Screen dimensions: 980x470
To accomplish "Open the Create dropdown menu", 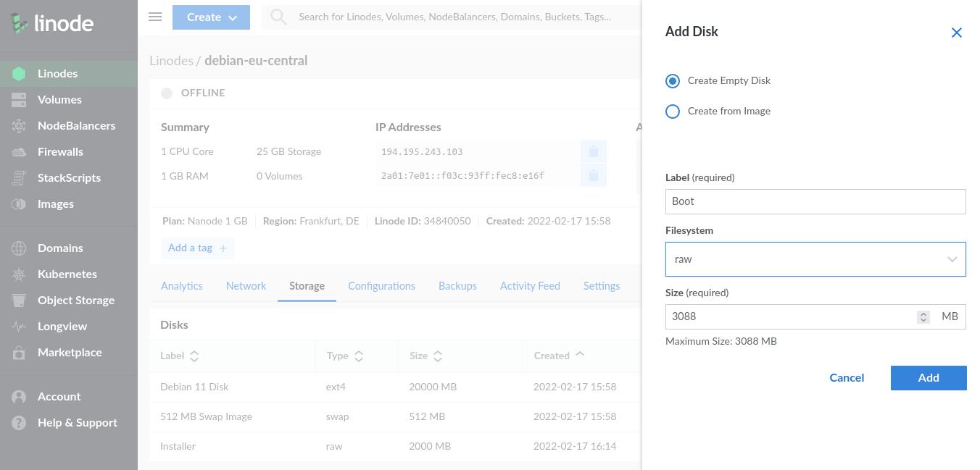I will point(211,17).
